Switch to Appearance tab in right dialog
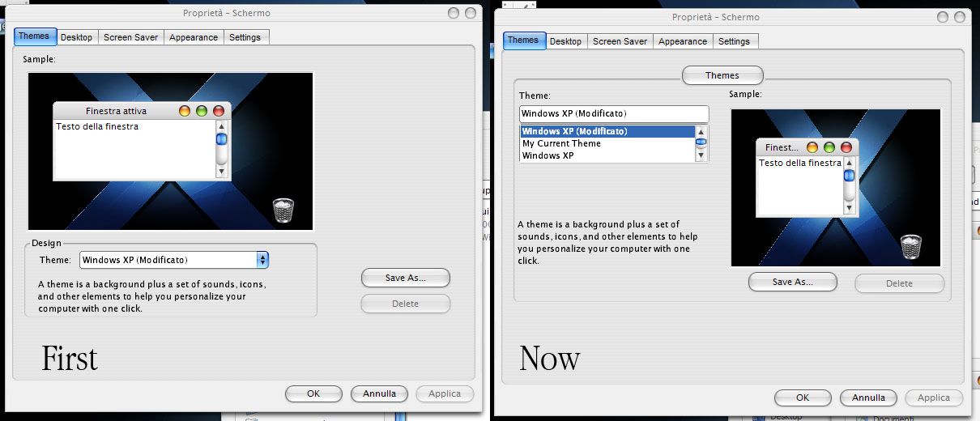The width and height of the screenshot is (980, 421). (683, 41)
